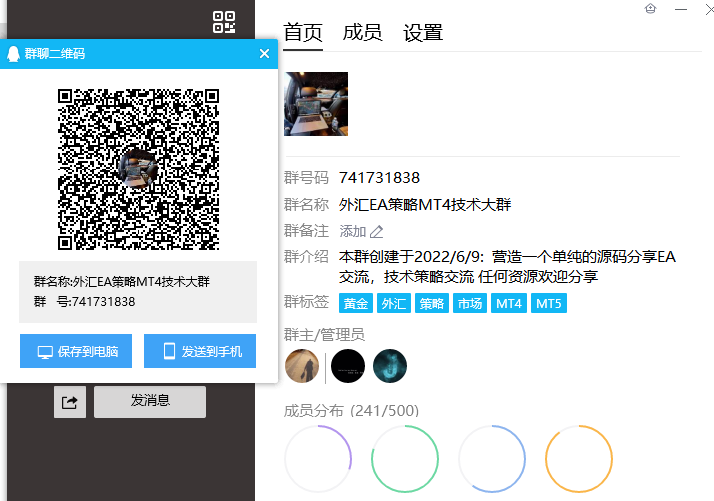This screenshot has width=714, height=501.
Task: Close the 群聊二维码 popup
Action: click(264, 54)
